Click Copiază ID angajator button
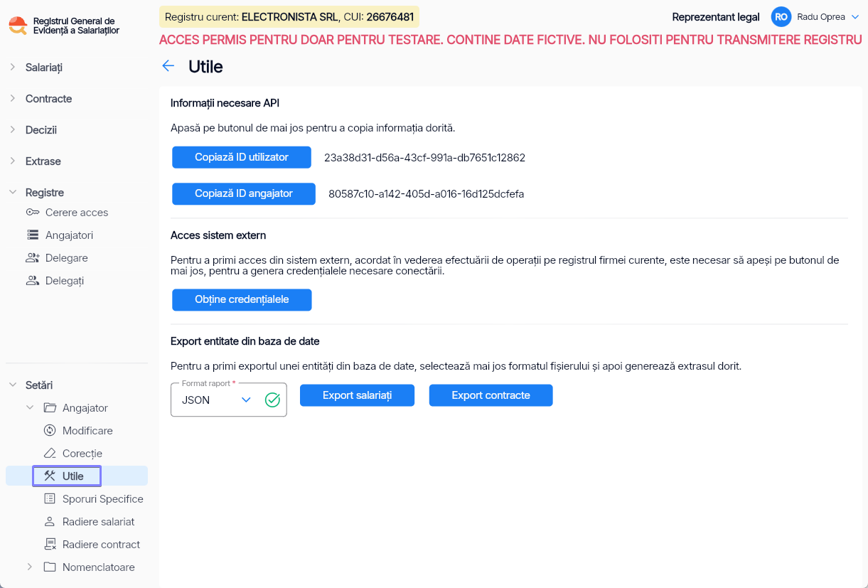The width and height of the screenshot is (868, 588). pyautogui.click(x=244, y=193)
